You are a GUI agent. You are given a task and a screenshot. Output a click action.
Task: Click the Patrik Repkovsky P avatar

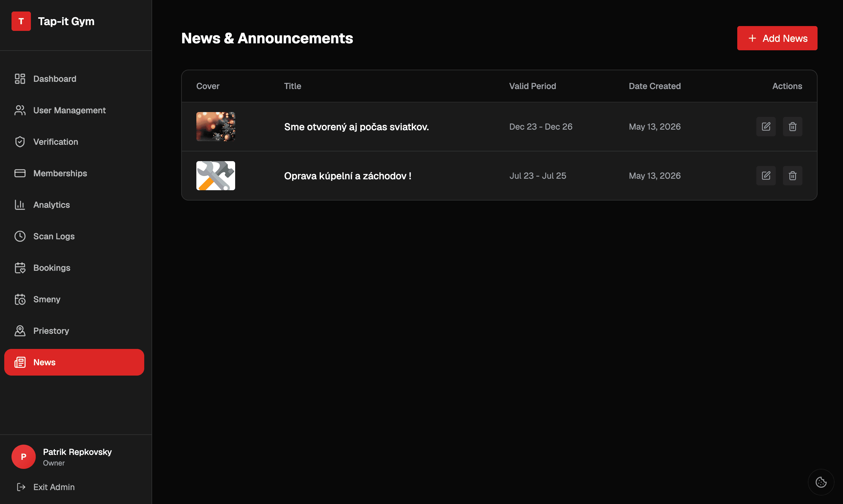(23, 457)
